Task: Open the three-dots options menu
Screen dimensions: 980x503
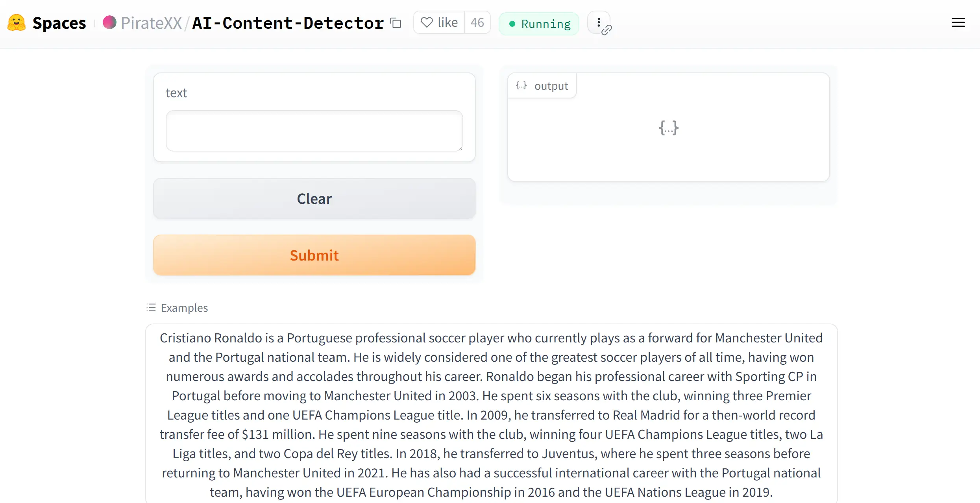Action: [599, 22]
